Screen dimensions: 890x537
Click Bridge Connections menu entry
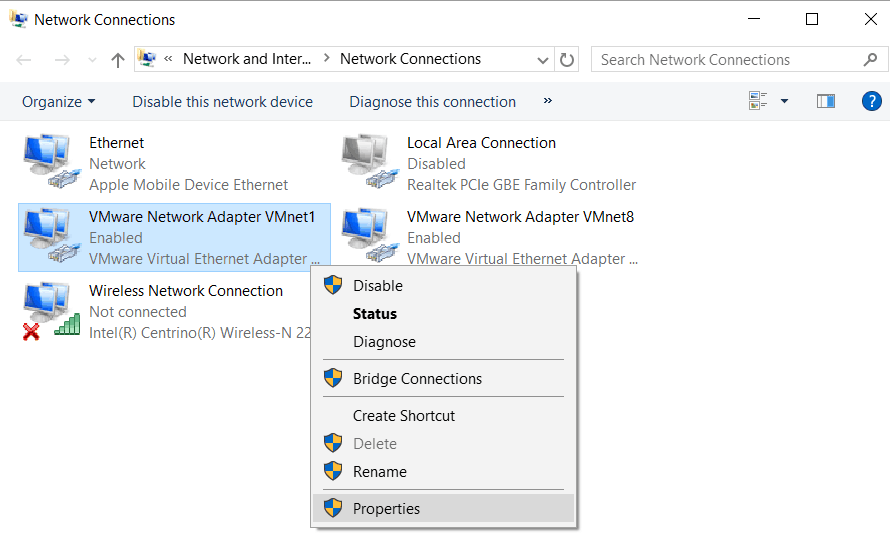(x=417, y=379)
